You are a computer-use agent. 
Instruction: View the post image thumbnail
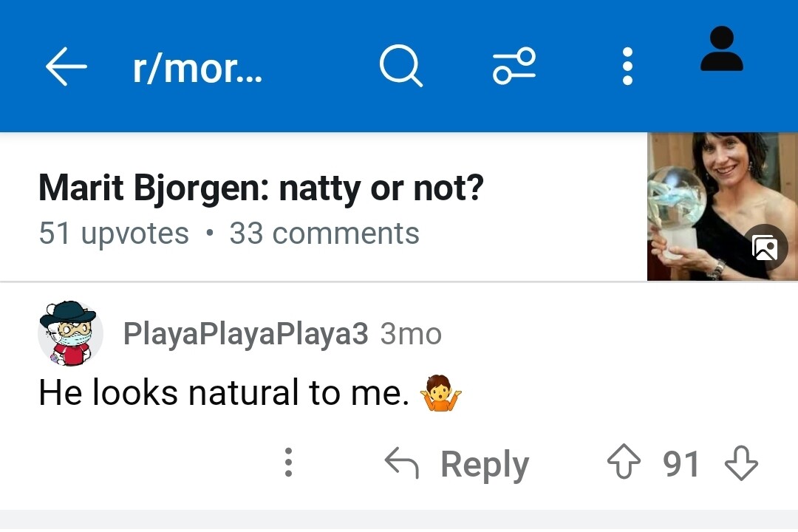tap(722, 206)
